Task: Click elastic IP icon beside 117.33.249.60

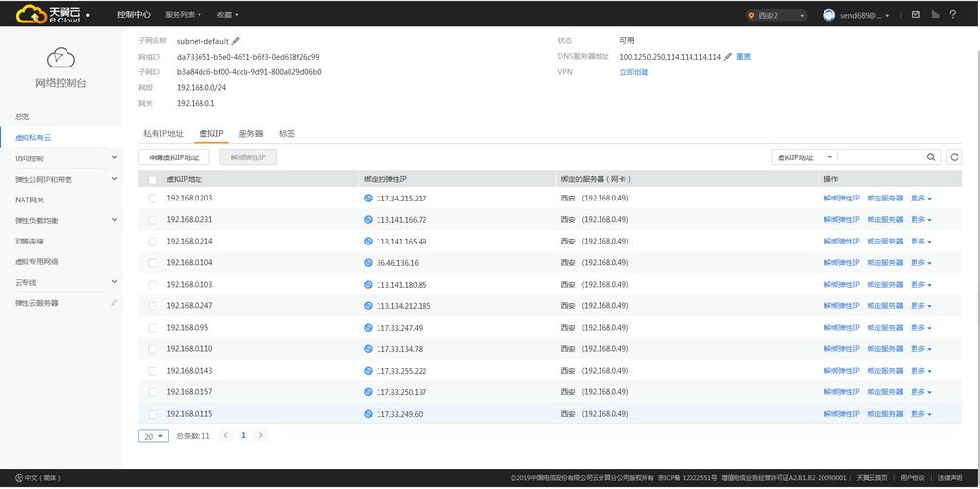Action: [368, 414]
